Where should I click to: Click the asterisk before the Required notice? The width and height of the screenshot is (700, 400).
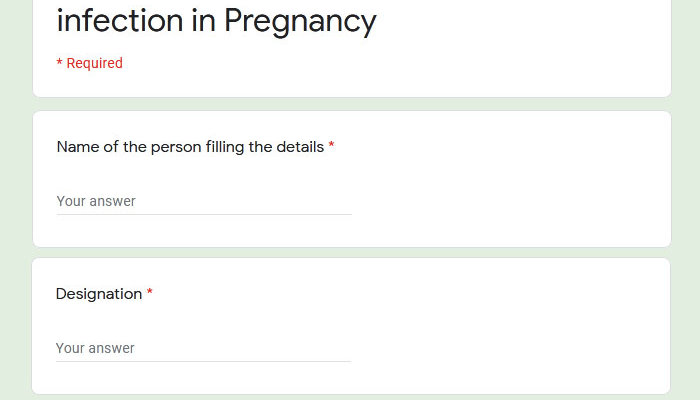tap(59, 62)
